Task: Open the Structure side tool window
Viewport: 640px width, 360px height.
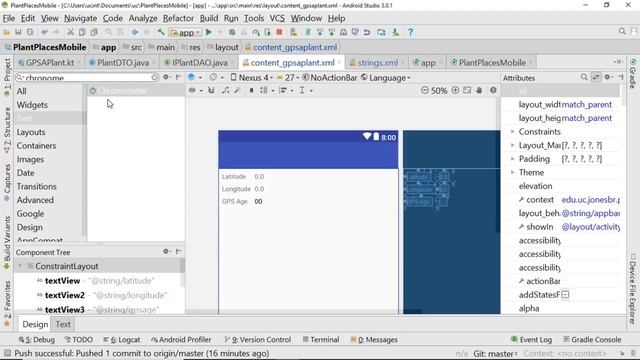Action: (x=7, y=130)
